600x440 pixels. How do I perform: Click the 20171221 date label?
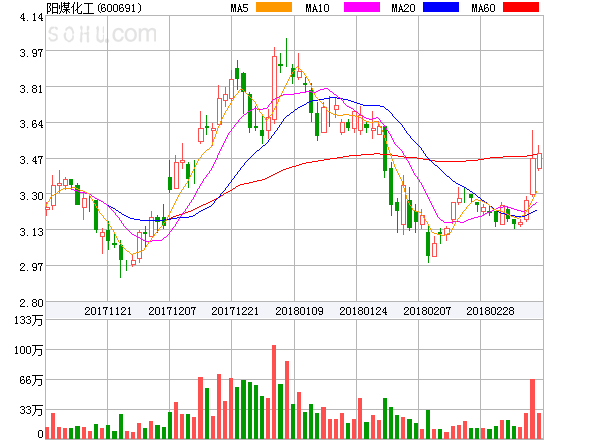[x=235, y=311]
